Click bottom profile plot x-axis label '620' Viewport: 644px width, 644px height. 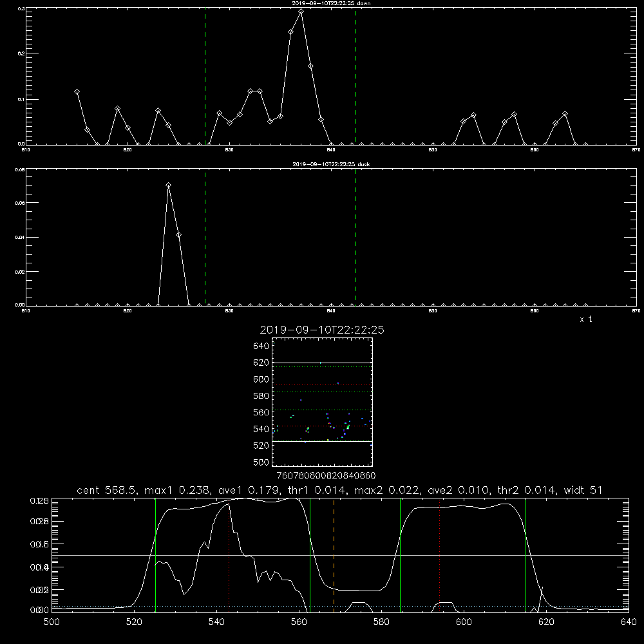(546, 622)
